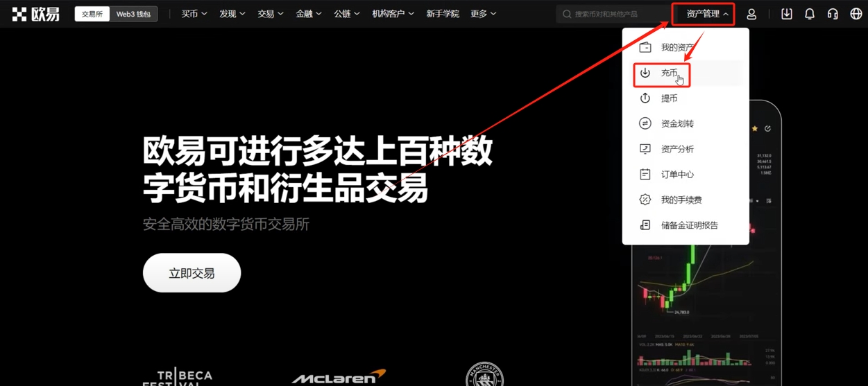The width and height of the screenshot is (868, 386).
Task: Select 我的手续费 menu entry
Action: click(x=685, y=200)
